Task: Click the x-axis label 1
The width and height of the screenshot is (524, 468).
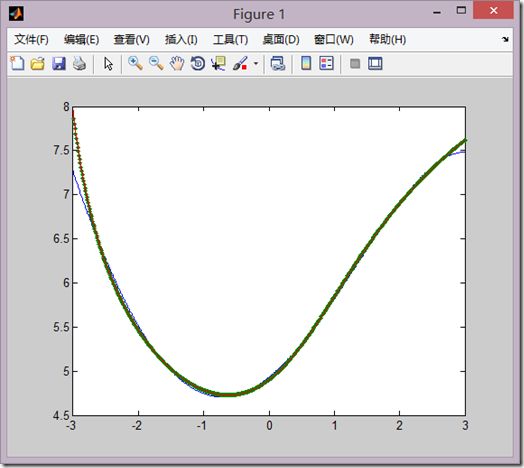Action: [335, 426]
